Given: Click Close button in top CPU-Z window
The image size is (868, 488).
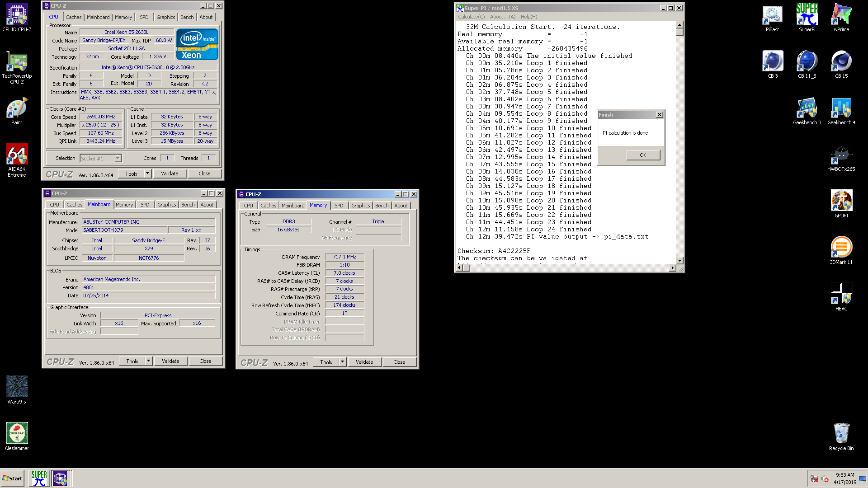Looking at the screenshot, I should point(204,174).
